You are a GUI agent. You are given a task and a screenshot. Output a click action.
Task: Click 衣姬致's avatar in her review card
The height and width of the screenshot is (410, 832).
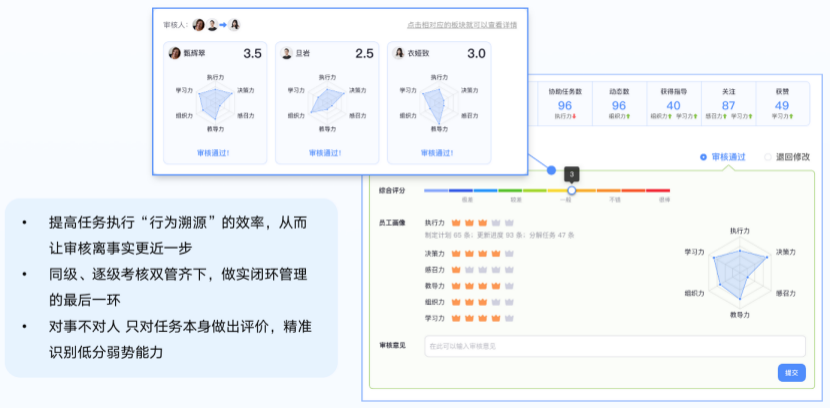(x=399, y=53)
